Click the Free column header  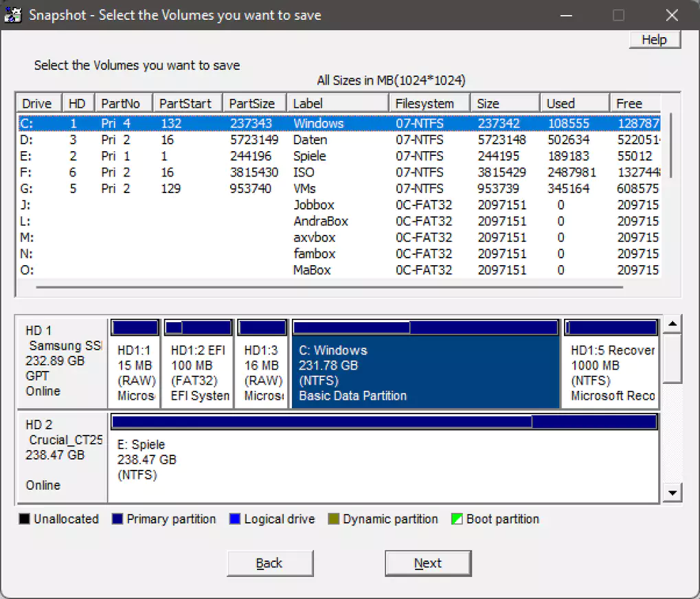[635, 104]
